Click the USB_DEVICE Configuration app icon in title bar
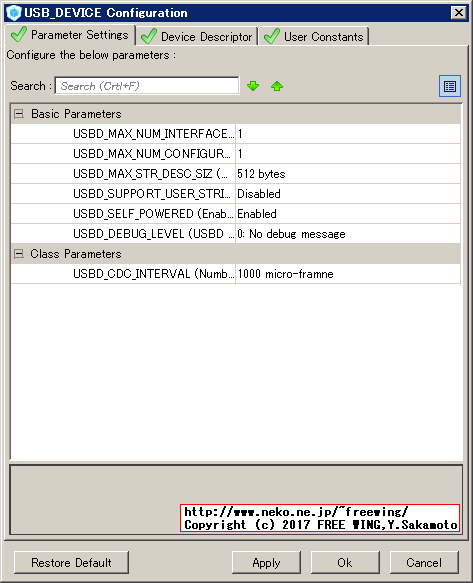This screenshot has height=583, width=473. (x=13, y=13)
